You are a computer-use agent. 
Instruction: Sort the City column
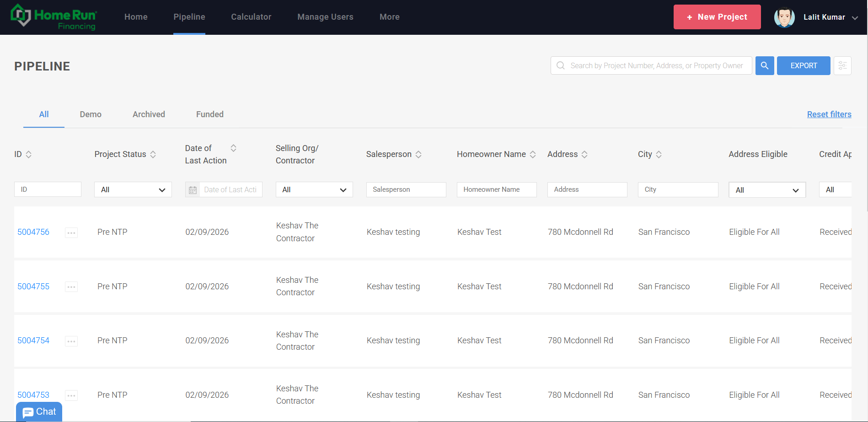click(659, 154)
